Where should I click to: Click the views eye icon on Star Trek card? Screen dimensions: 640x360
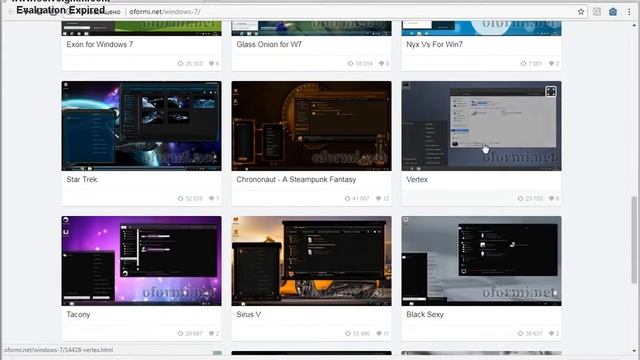(180, 198)
